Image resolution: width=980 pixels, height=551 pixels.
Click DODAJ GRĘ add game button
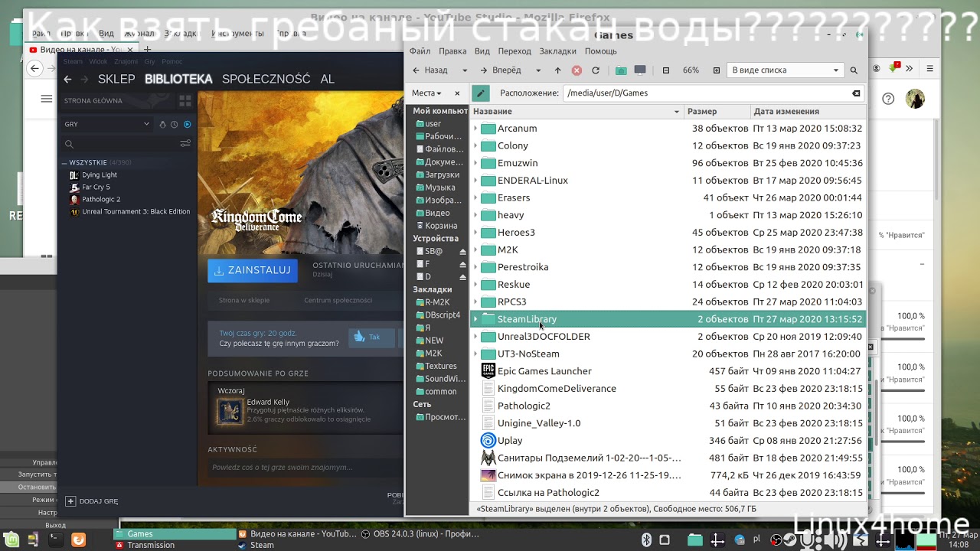(92, 501)
